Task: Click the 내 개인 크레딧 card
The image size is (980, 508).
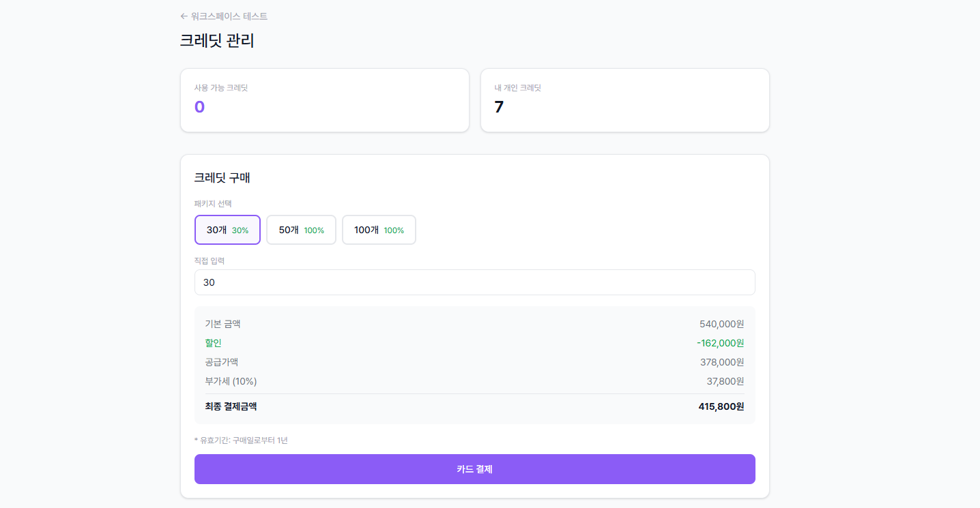Action: click(624, 100)
